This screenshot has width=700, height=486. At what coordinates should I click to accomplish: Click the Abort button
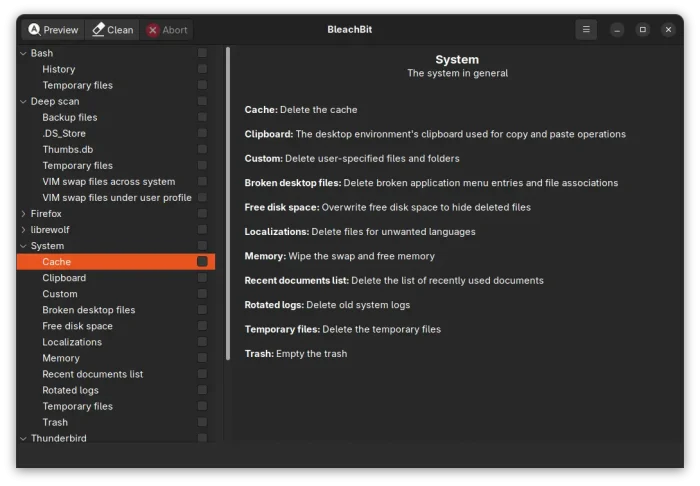point(167,30)
